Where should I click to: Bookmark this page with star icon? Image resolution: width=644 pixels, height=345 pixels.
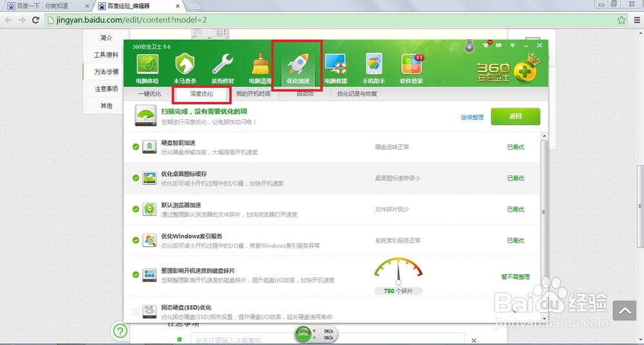(x=621, y=20)
